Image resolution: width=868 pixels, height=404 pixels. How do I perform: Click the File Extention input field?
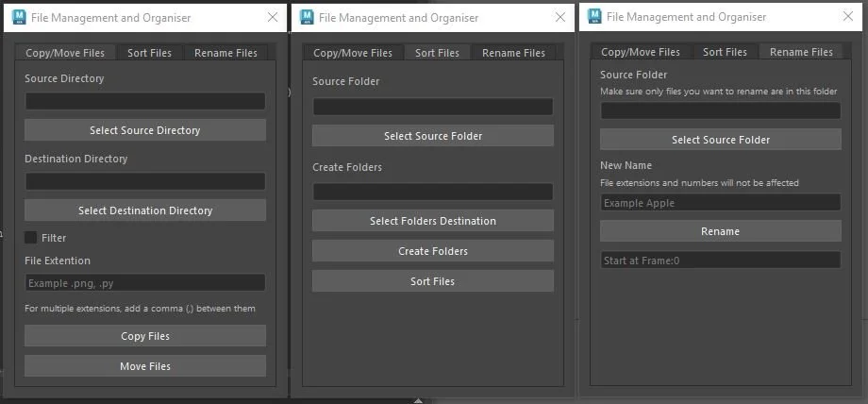click(145, 282)
